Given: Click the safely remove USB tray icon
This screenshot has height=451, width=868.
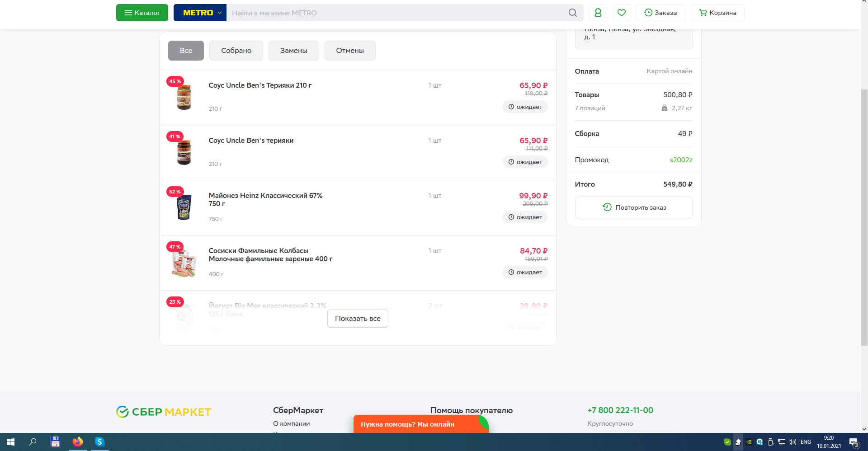Looking at the screenshot, I should coord(771,442).
